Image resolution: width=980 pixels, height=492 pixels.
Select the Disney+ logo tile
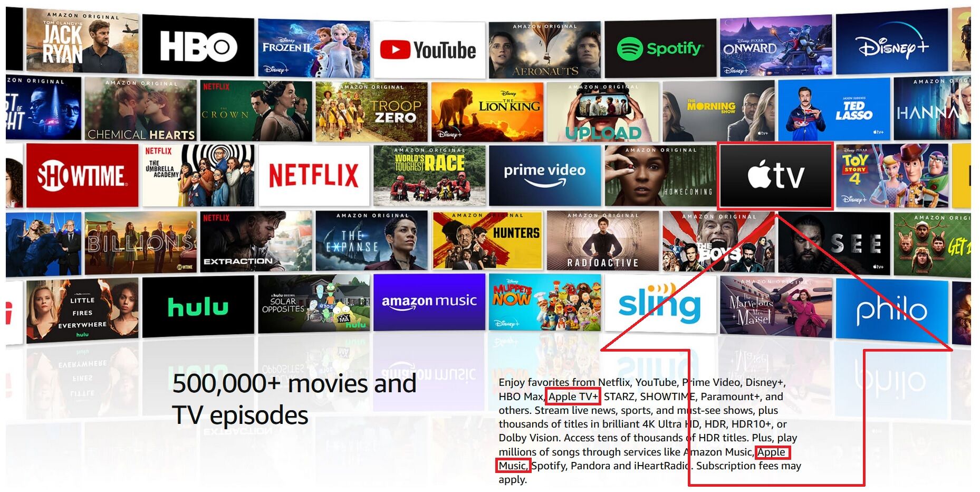[x=892, y=45]
